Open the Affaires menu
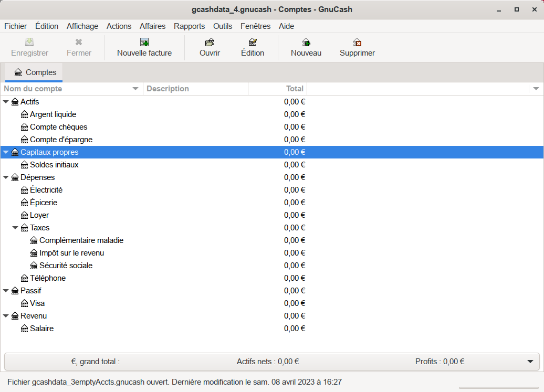 [x=152, y=26]
